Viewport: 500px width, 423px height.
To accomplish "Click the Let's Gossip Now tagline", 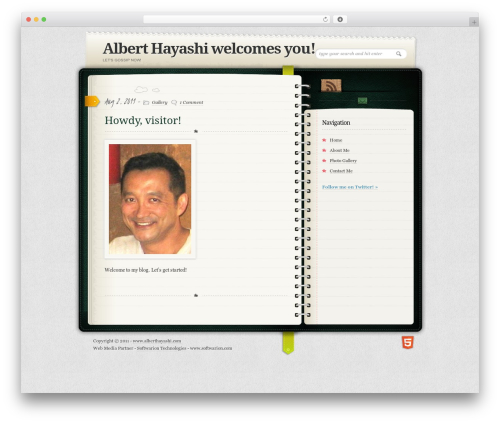I will point(122,60).
